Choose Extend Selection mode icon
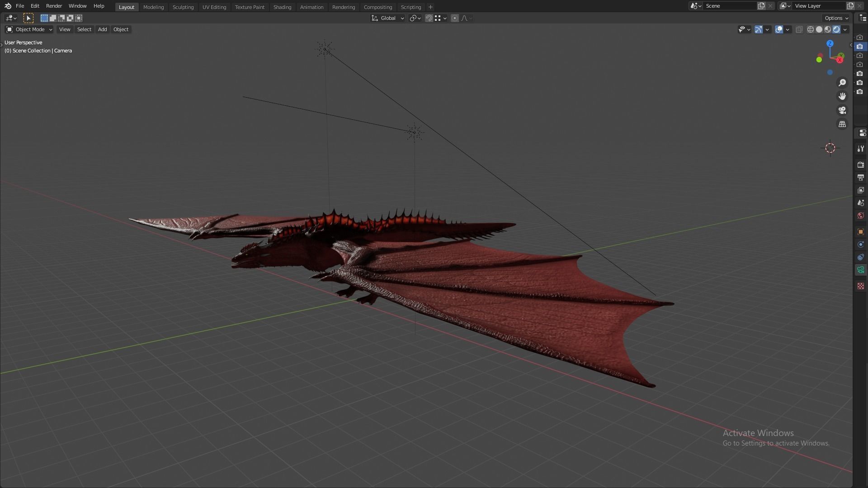868x488 pixels. click(53, 18)
